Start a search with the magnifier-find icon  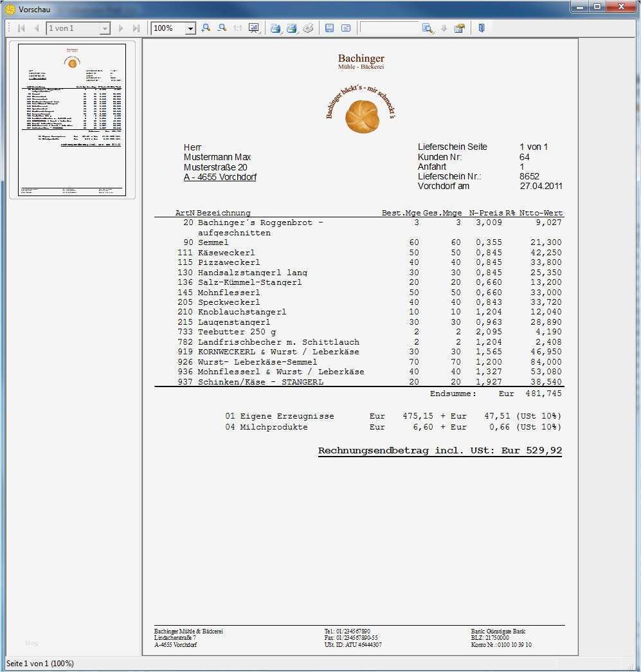click(428, 28)
